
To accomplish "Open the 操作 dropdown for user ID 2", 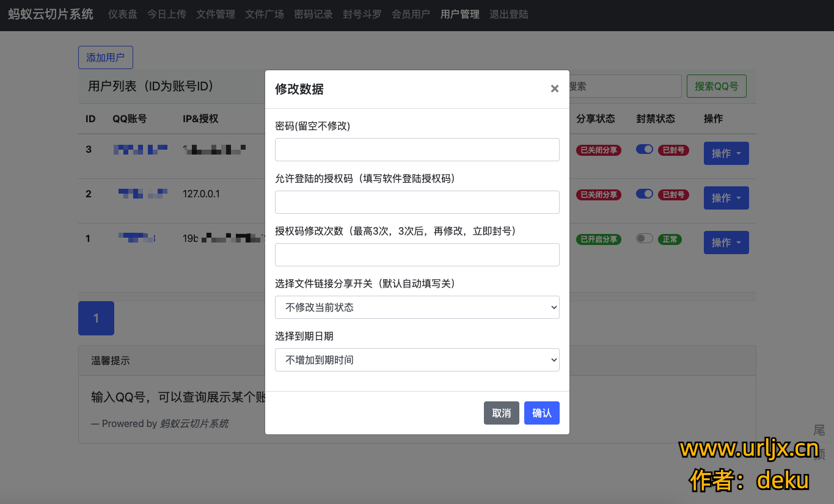I will pyautogui.click(x=726, y=198).
